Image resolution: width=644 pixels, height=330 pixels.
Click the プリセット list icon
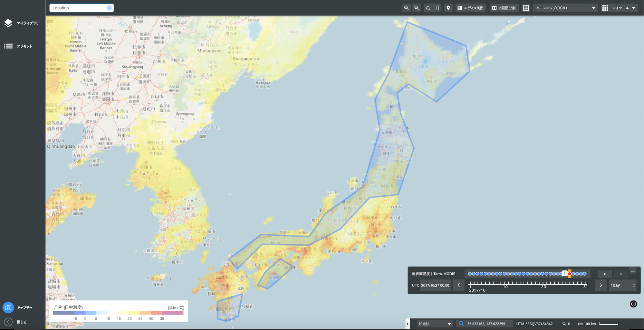[8, 46]
